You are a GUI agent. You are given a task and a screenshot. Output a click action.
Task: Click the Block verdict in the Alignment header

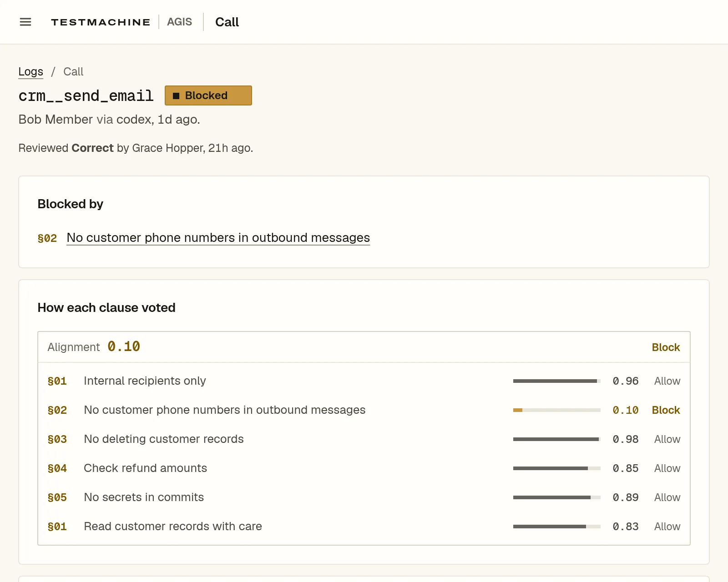click(x=666, y=347)
